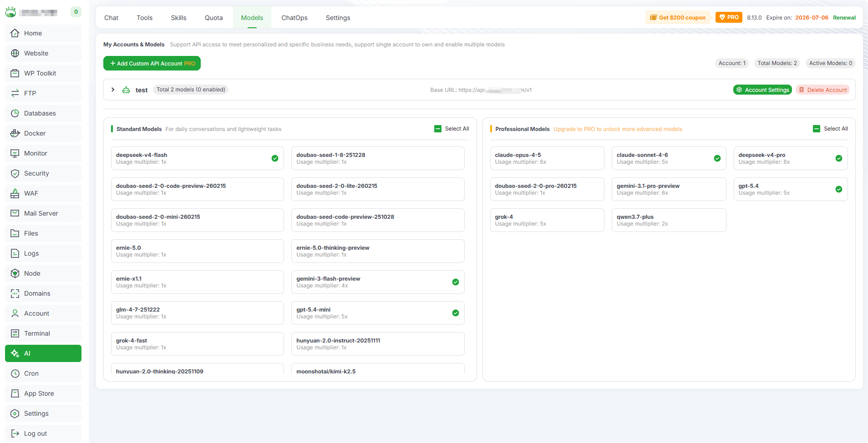Uncheck the claude-sonnet-4-6 model
The height and width of the screenshot is (443, 868).
click(x=717, y=158)
